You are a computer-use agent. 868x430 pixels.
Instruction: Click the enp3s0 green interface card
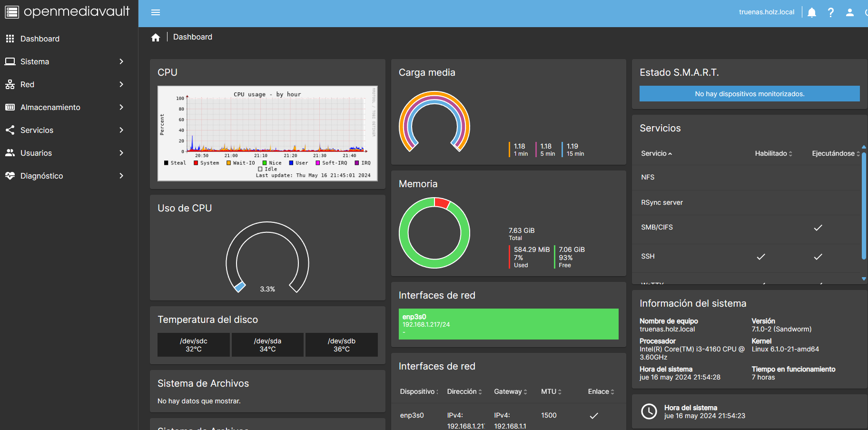(x=509, y=324)
